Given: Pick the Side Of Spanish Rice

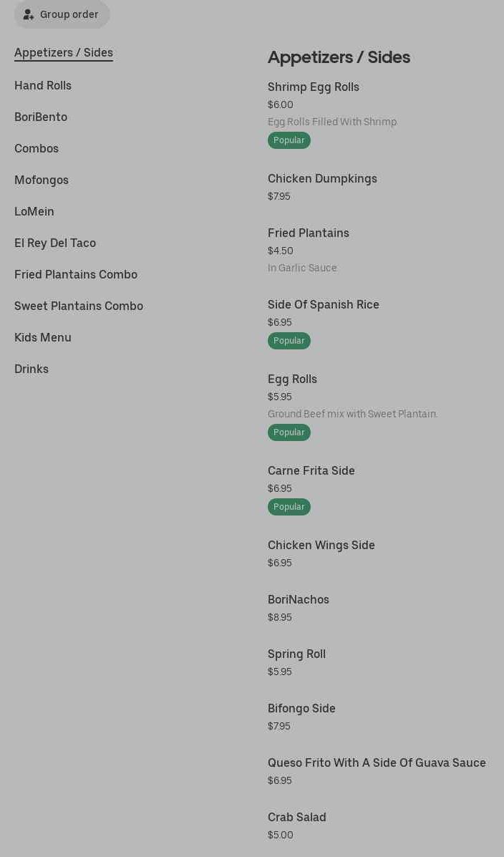Looking at the screenshot, I should tap(324, 305).
